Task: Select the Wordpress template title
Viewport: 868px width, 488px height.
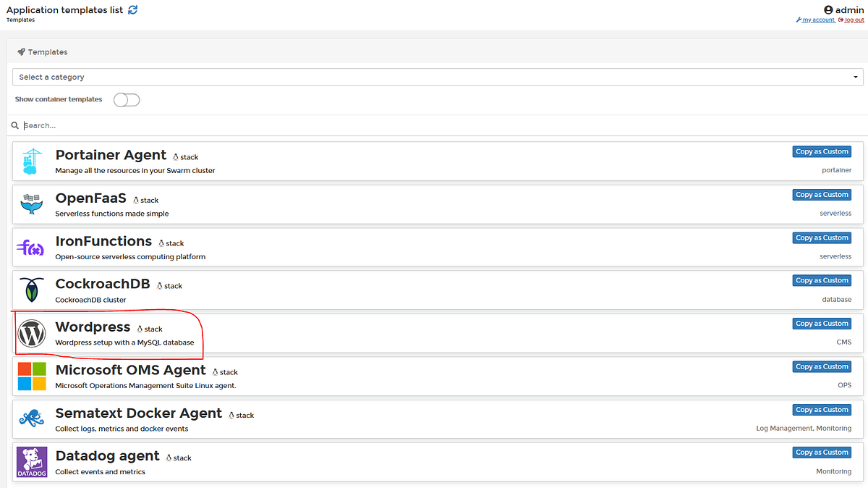Action: pos(93,327)
